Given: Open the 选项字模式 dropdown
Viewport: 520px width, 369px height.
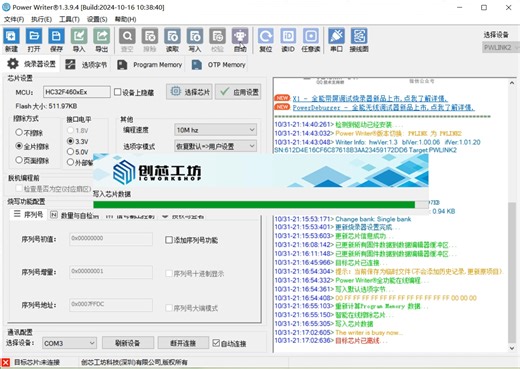Looking at the screenshot, I should [215, 146].
